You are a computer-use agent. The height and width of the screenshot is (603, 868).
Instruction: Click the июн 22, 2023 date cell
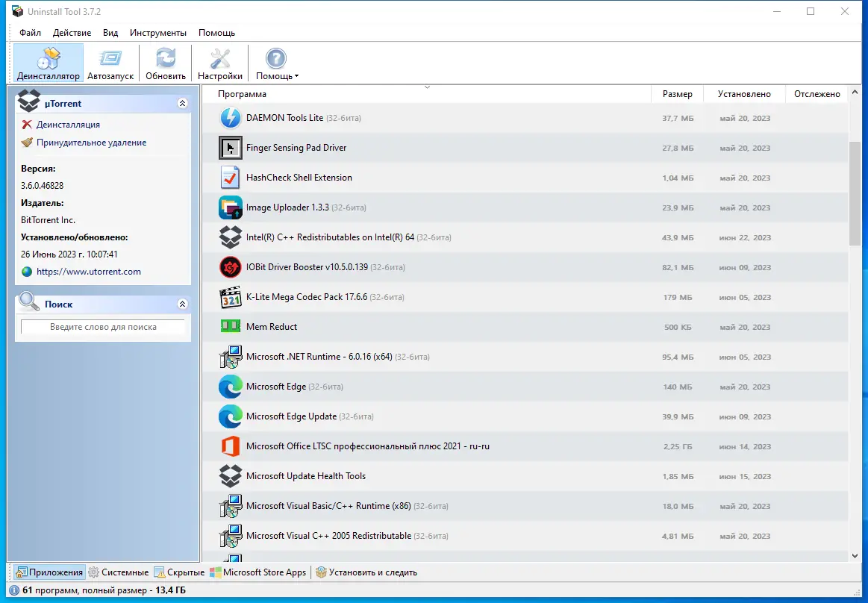click(745, 237)
